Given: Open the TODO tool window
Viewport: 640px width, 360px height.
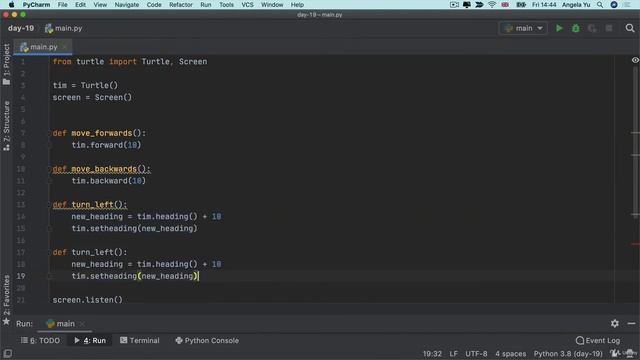Looking at the screenshot, I should click(40, 340).
